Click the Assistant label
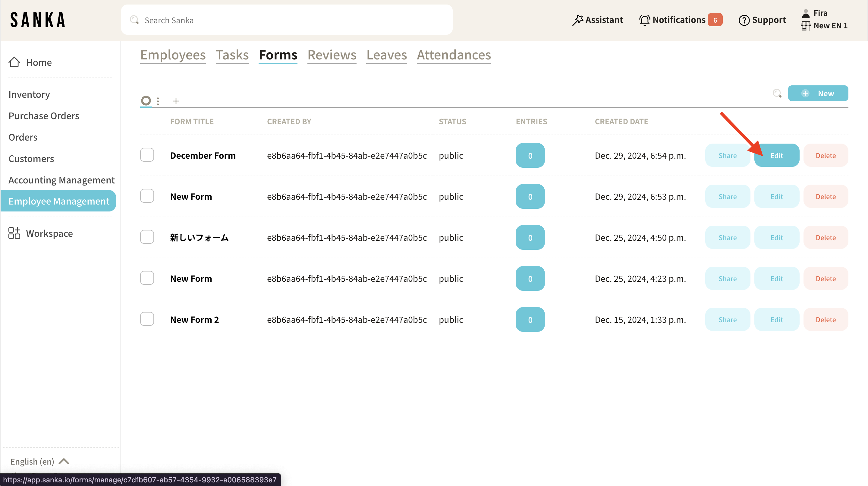Viewport: 868px width, 486px height. point(604,20)
